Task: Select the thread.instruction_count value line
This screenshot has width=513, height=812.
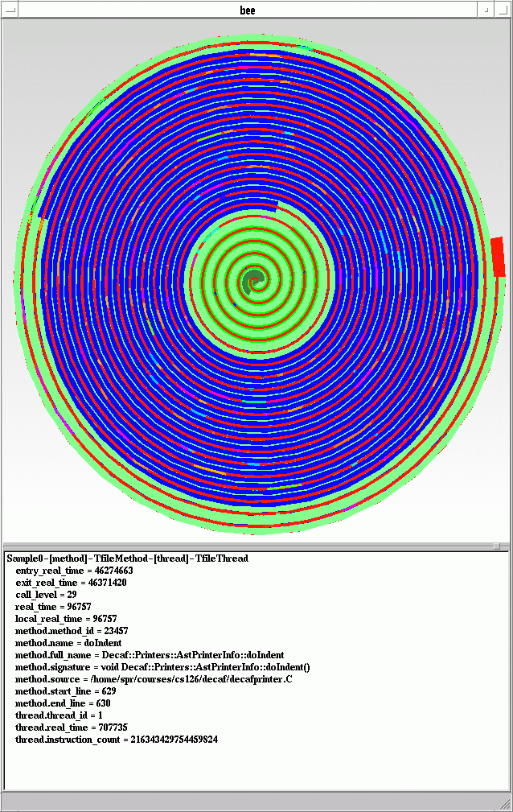Action: [x=117, y=740]
